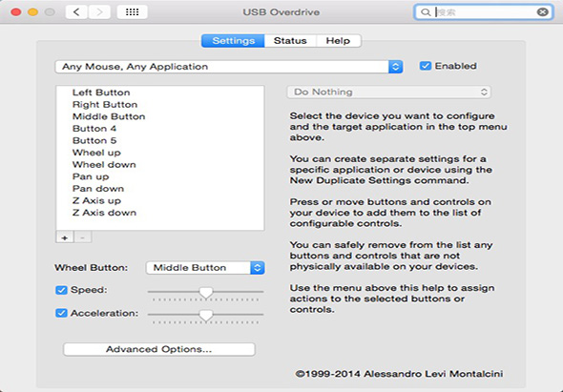Add a control with the plus button
Viewport: 563px width, 392px height.
pyautogui.click(x=65, y=237)
